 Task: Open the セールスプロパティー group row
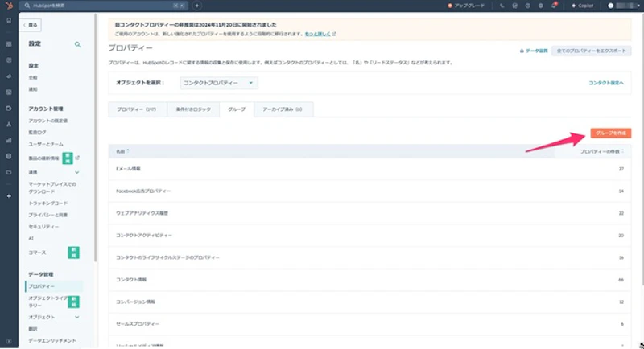pyautogui.click(x=369, y=324)
